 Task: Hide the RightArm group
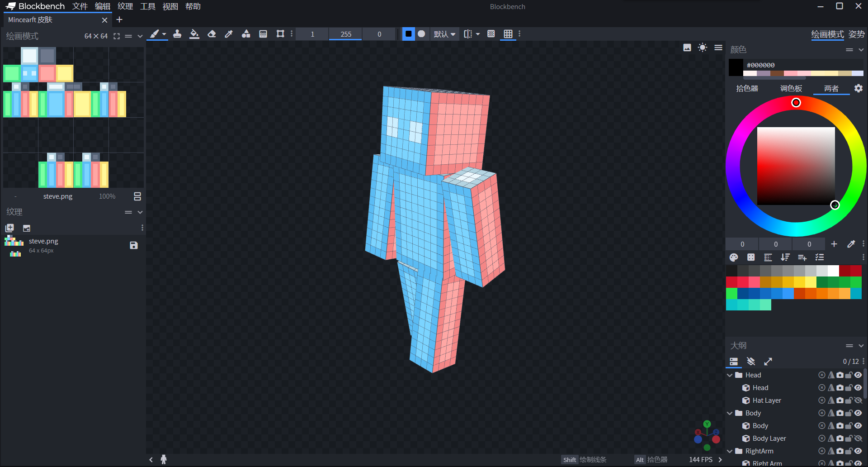pyautogui.click(x=858, y=451)
